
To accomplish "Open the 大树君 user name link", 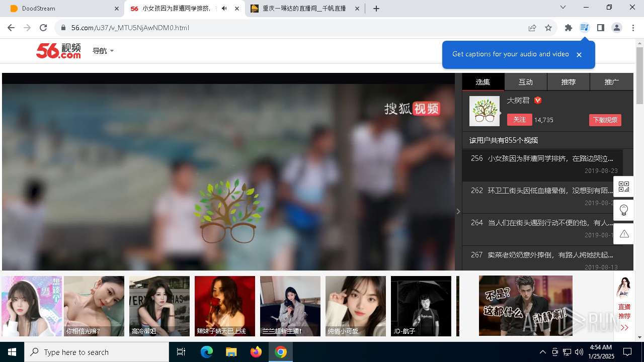I will (x=518, y=101).
